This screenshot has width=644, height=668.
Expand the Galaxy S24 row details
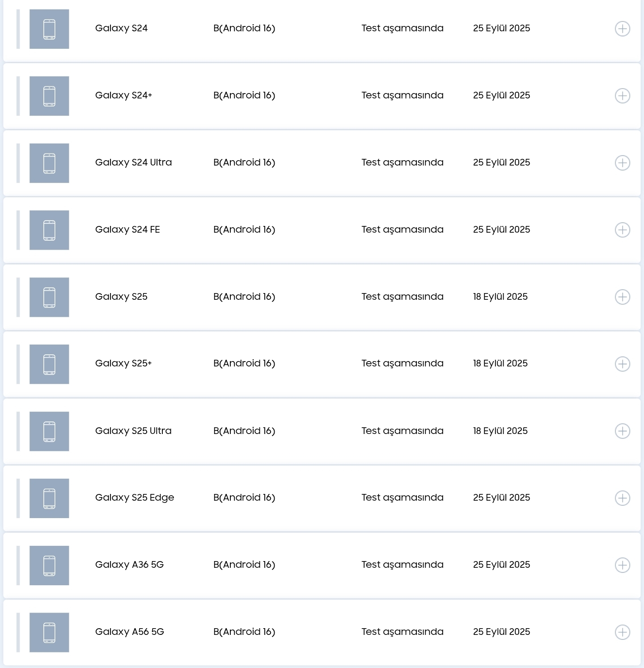(623, 29)
